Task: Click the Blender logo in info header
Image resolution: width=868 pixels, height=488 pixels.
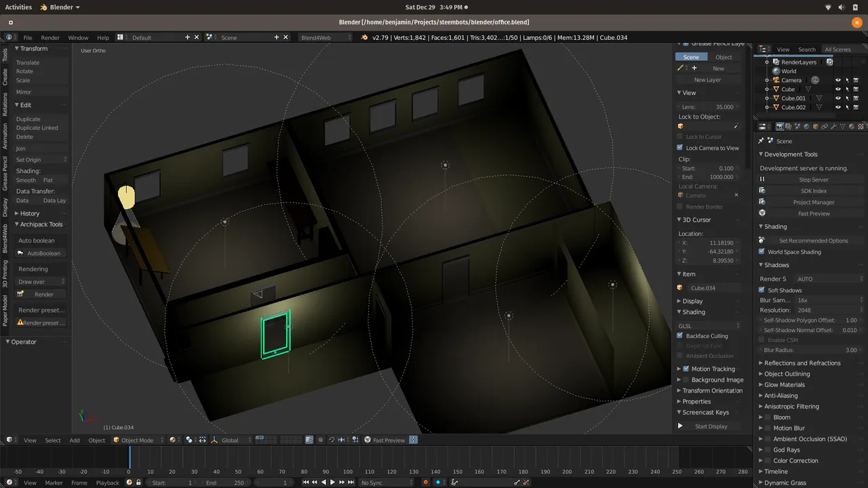Action: 364,37
